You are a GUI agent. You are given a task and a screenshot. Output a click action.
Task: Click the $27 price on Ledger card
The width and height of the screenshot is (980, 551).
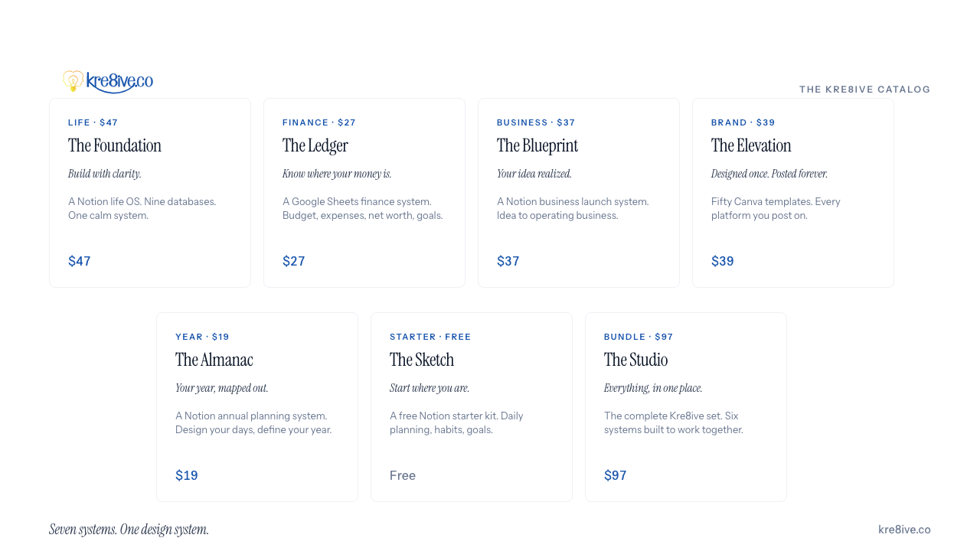point(294,261)
